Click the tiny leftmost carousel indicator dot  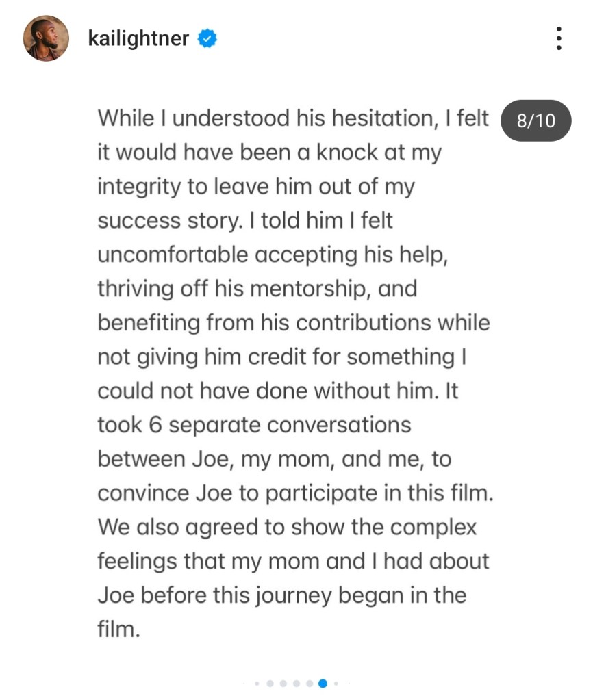244,683
